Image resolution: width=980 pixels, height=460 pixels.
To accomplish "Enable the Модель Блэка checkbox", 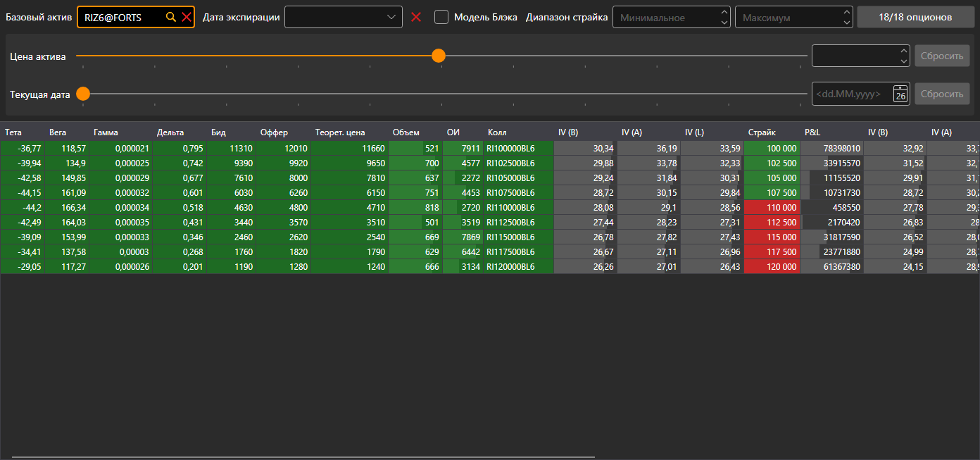I will pos(441,17).
